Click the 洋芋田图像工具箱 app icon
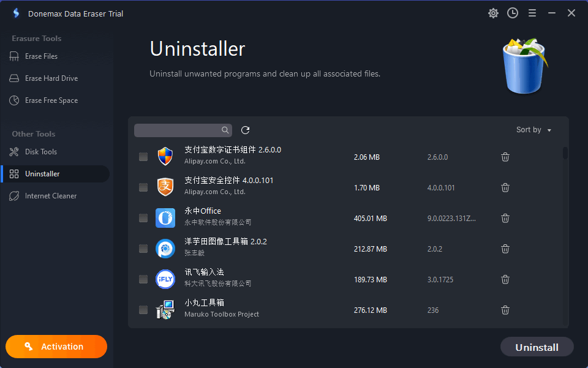 click(x=165, y=249)
